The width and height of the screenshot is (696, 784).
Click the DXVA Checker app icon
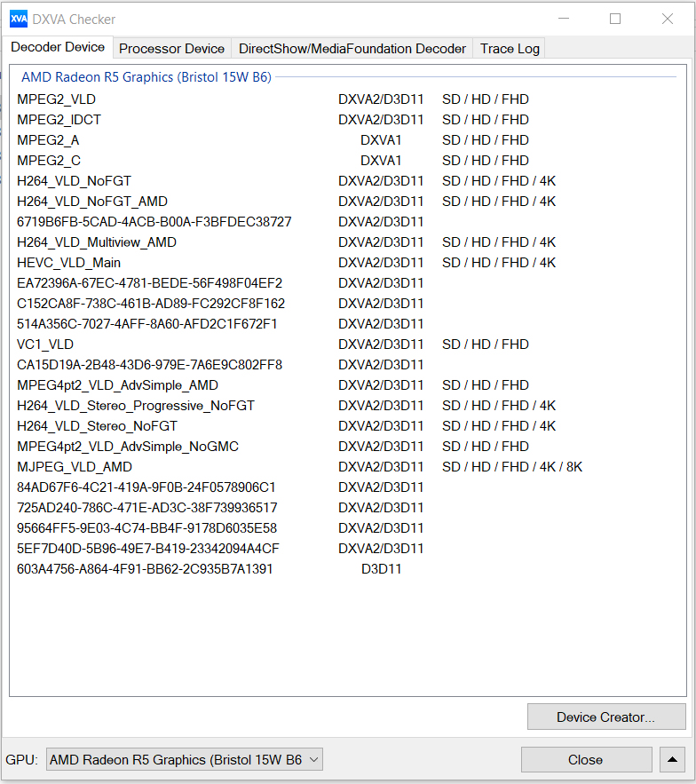[x=18, y=19]
